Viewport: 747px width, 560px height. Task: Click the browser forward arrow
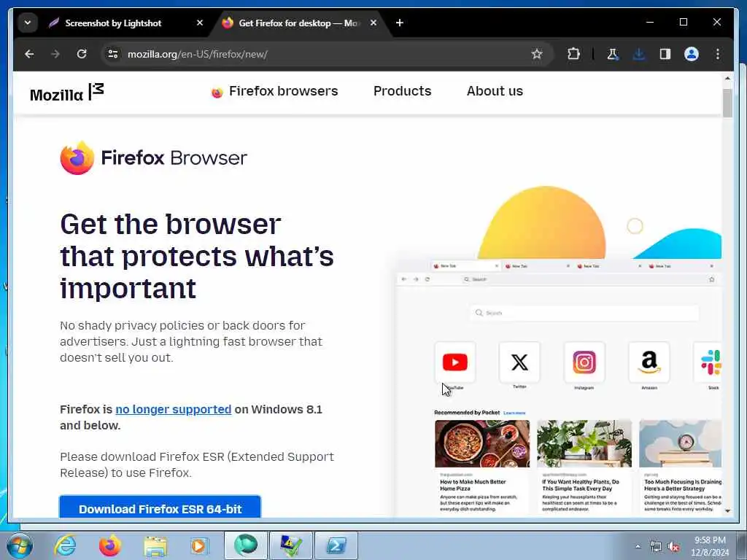pos(55,54)
